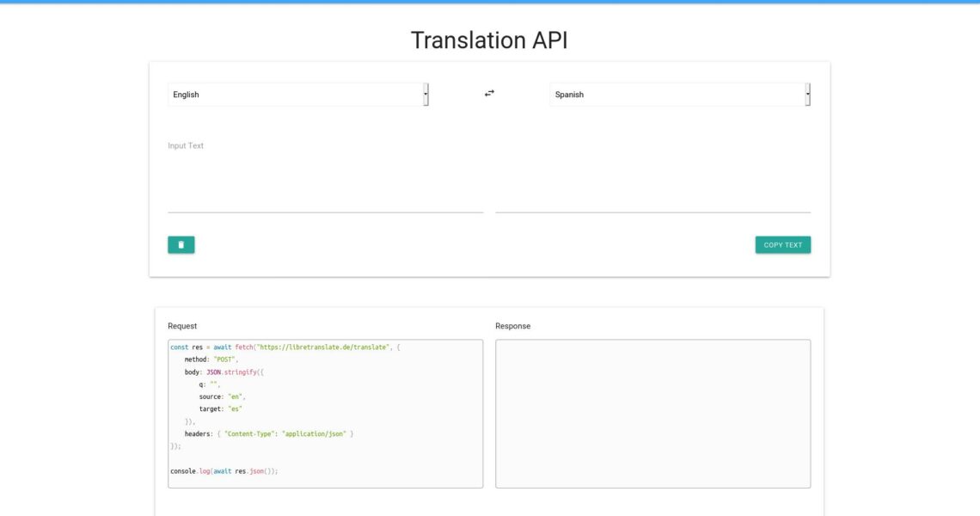Click the arrow on the English selector
The image size is (980, 516).
point(426,95)
